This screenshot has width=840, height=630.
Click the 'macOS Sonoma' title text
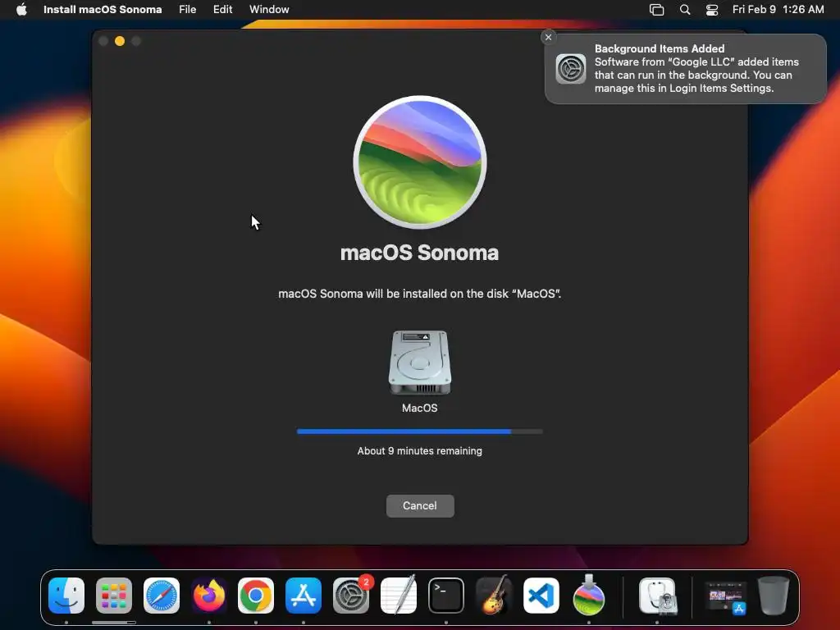click(419, 253)
